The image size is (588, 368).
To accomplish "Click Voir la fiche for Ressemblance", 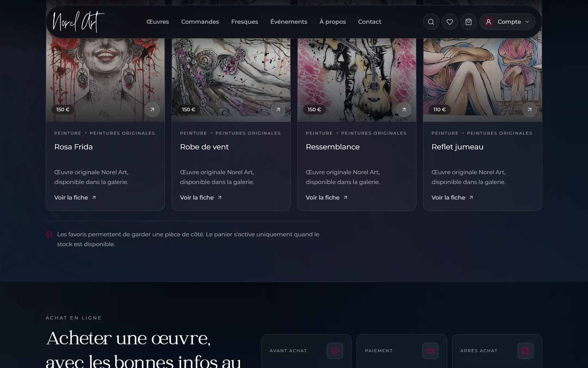I will click(327, 198).
